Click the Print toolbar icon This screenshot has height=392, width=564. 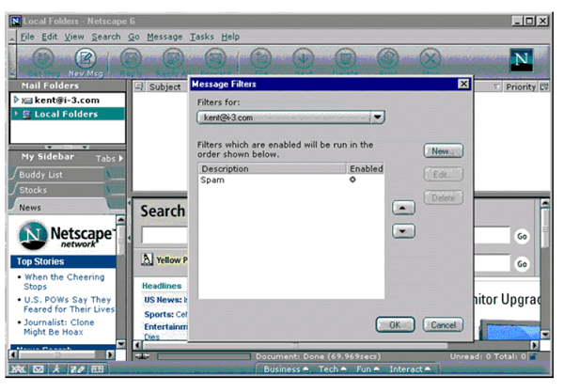pos(387,59)
